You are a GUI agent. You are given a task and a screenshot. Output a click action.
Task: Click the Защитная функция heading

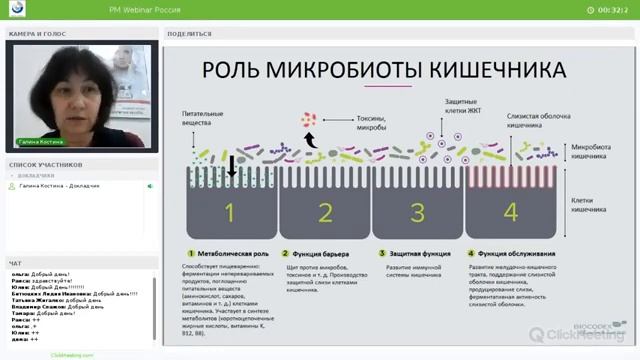(420, 254)
